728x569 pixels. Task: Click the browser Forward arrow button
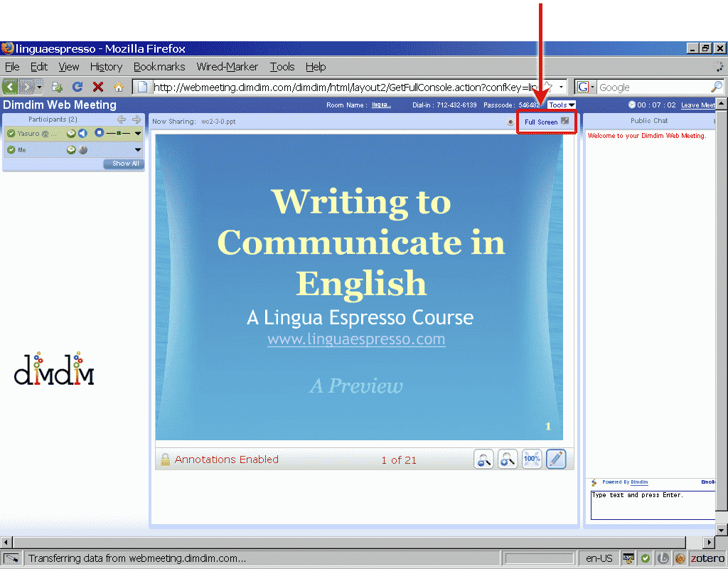pyautogui.click(x=27, y=87)
